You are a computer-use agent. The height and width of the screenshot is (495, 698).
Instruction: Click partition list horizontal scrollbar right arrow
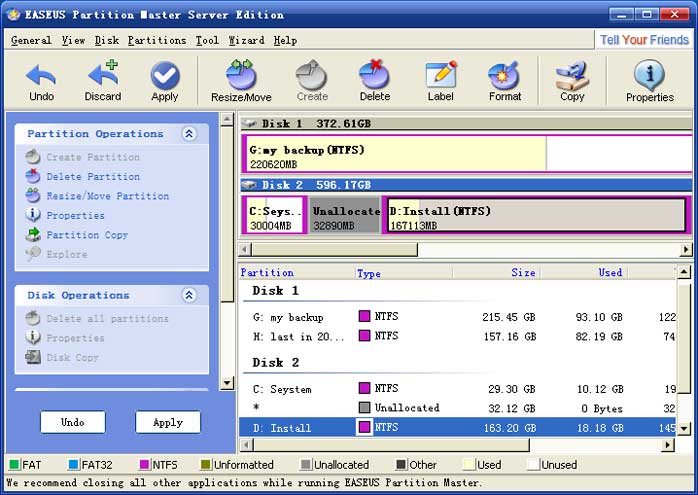click(x=668, y=445)
